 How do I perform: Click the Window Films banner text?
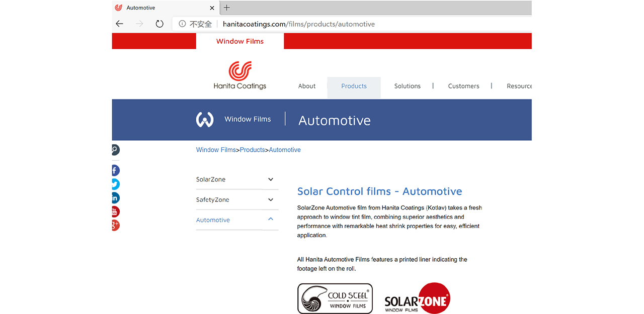(x=248, y=119)
